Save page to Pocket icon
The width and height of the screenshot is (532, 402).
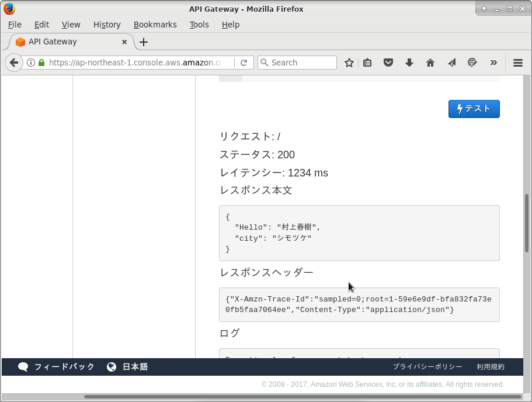point(388,63)
